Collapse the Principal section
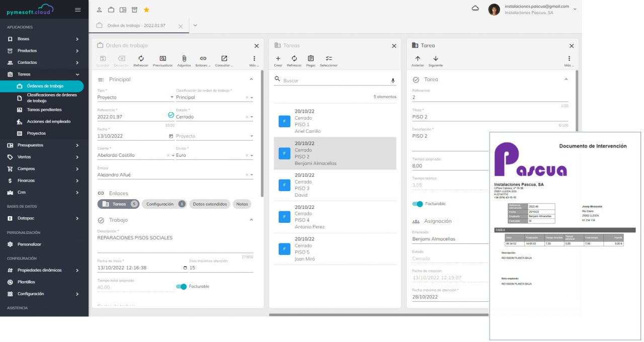 252,79
